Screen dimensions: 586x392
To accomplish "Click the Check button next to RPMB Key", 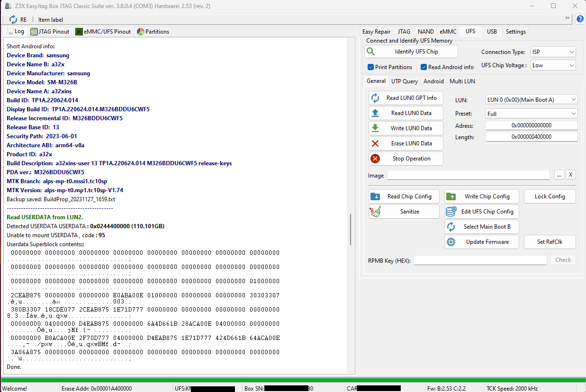I will pos(563,260).
